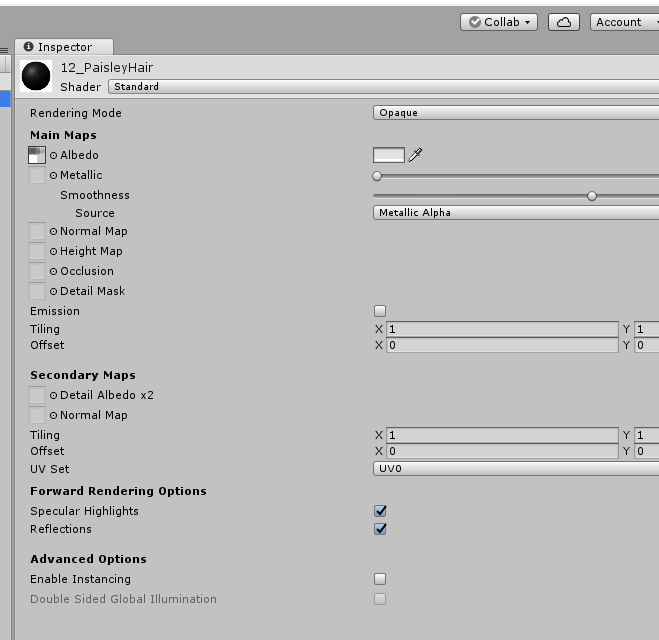This screenshot has width=659, height=640.
Task: Open the Account dropdown
Action: tap(625, 22)
